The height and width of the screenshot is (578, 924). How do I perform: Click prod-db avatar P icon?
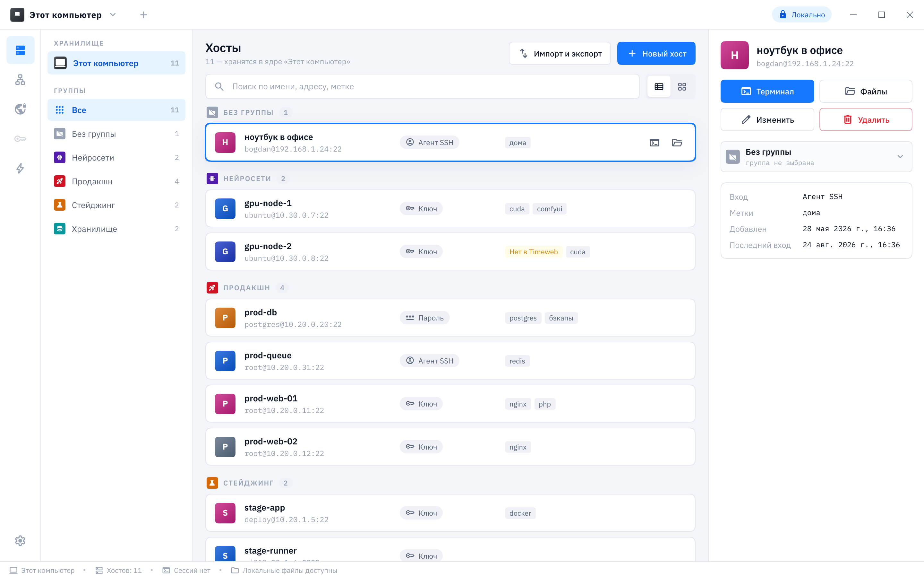(x=225, y=318)
